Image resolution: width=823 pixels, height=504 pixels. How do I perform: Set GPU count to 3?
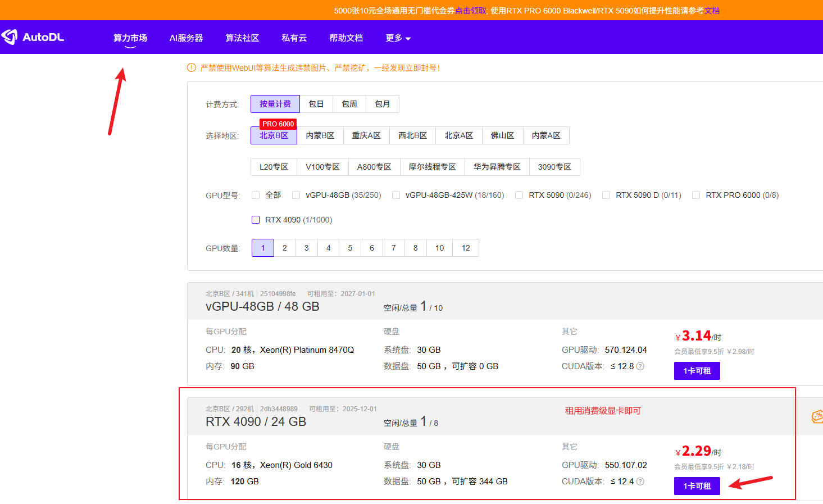tap(307, 248)
